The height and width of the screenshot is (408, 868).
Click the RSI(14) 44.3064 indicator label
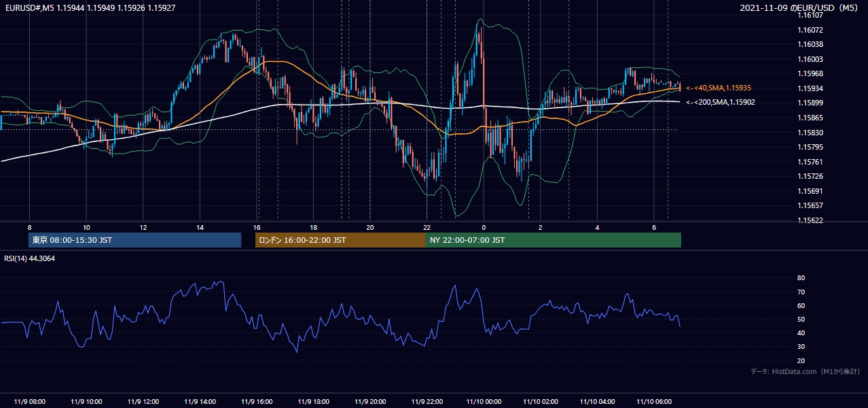pos(30,258)
